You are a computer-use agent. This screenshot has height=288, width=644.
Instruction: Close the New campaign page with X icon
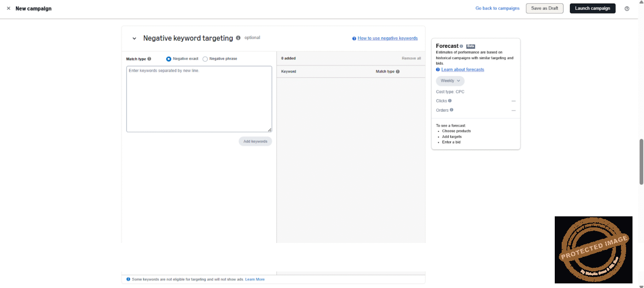8,8
